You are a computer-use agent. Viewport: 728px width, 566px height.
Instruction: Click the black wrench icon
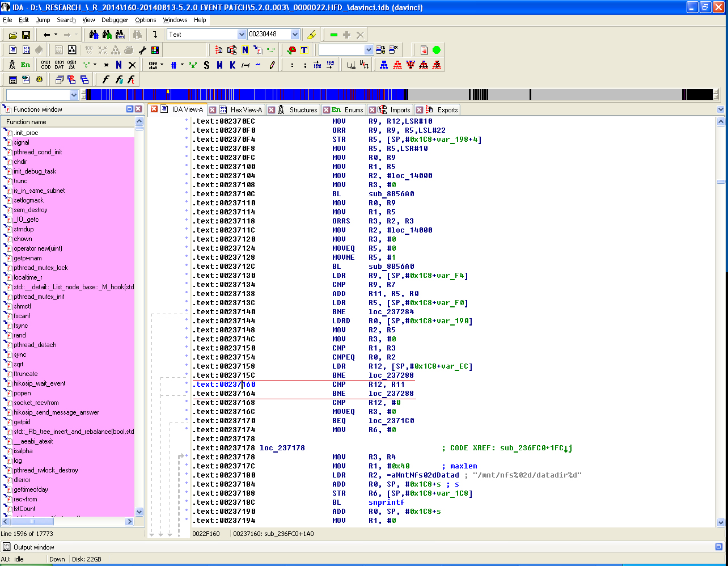point(142,50)
